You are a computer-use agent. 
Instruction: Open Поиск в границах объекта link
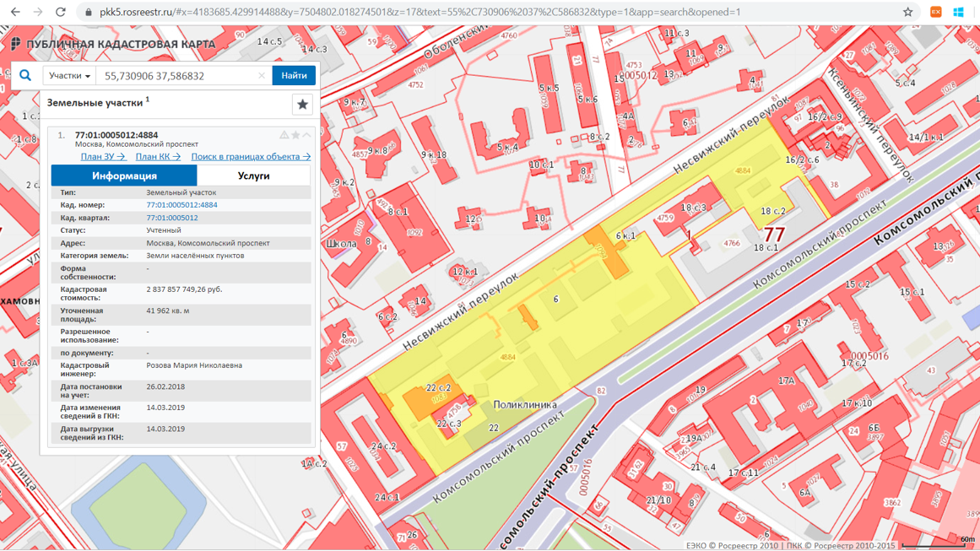251,157
